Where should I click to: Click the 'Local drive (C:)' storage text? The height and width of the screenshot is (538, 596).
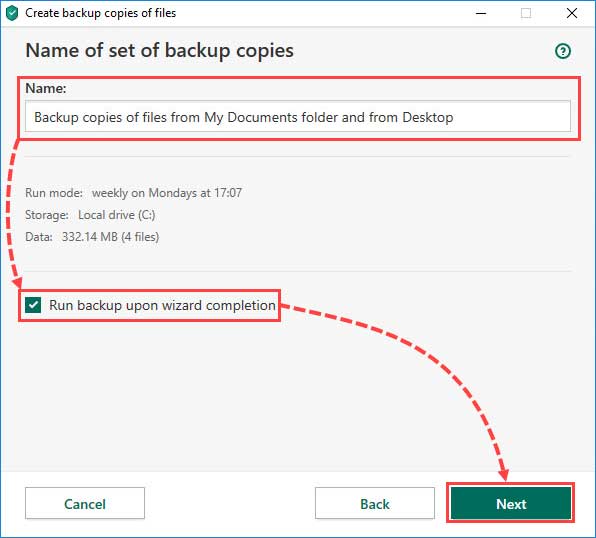tap(117, 215)
